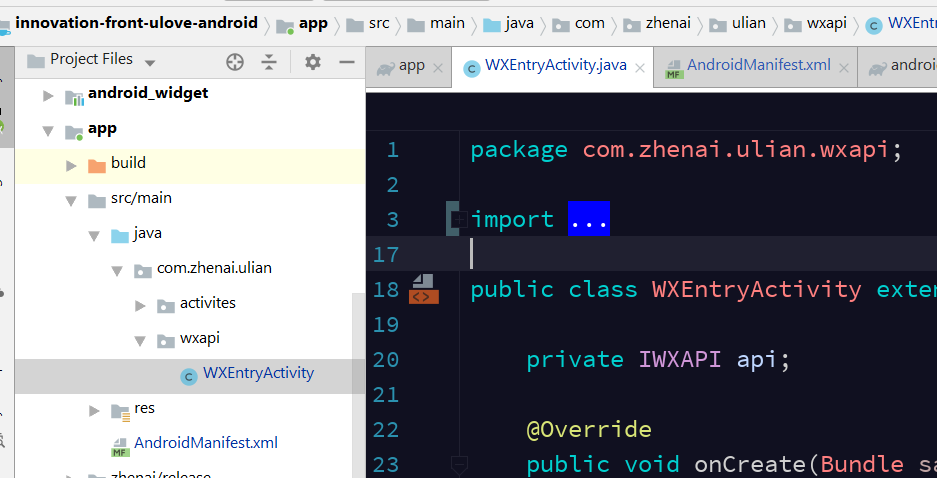The width and height of the screenshot is (937, 478).
Task: Switch to WXEntryActivity.java editor tab
Action: pyautogui.click(x=555, y=65)
